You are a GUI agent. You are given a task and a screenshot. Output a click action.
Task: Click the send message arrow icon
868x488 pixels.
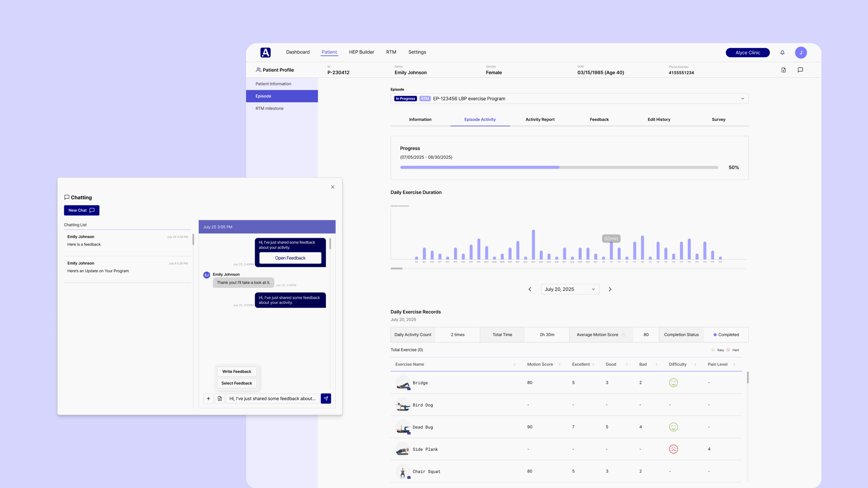coord(326,399)
